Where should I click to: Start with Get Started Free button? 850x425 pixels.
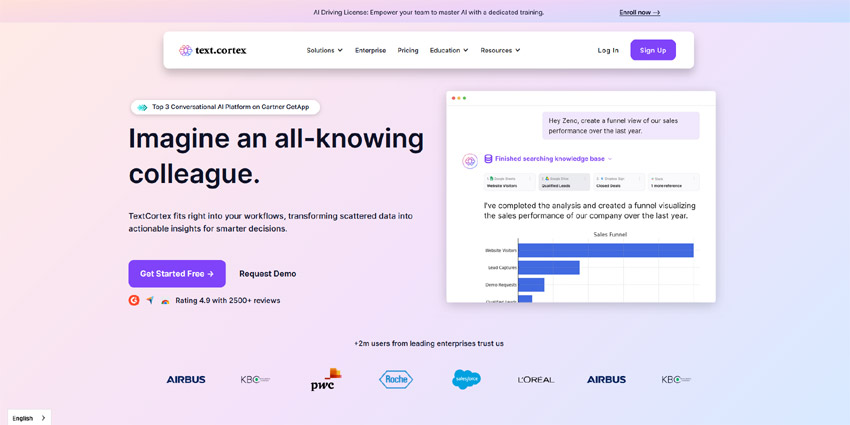(177, 274)
